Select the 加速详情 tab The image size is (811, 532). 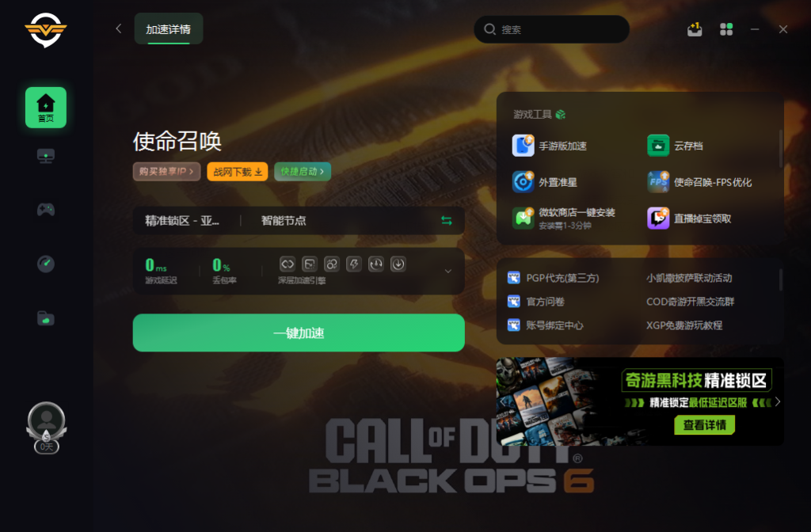pos(169,29)
